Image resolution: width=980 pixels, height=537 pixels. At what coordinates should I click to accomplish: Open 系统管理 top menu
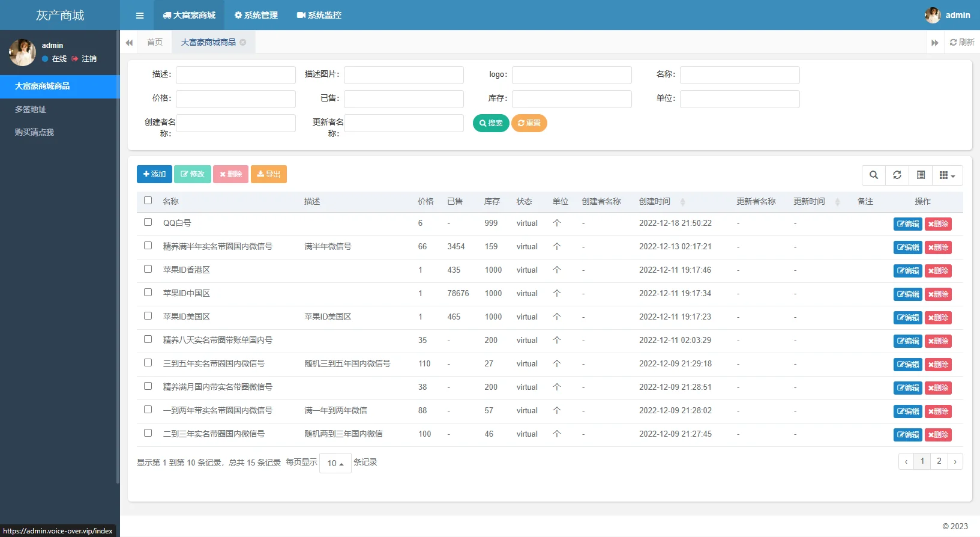(256, 15)
